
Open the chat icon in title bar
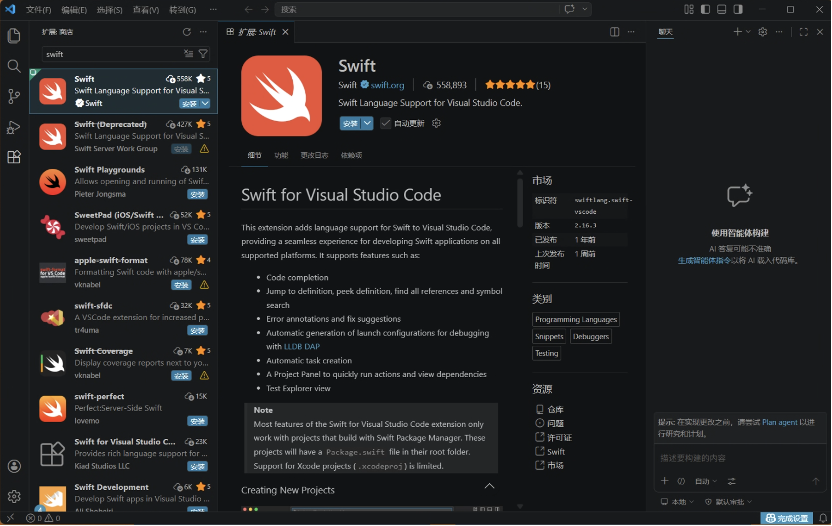(x=569, y=9)
